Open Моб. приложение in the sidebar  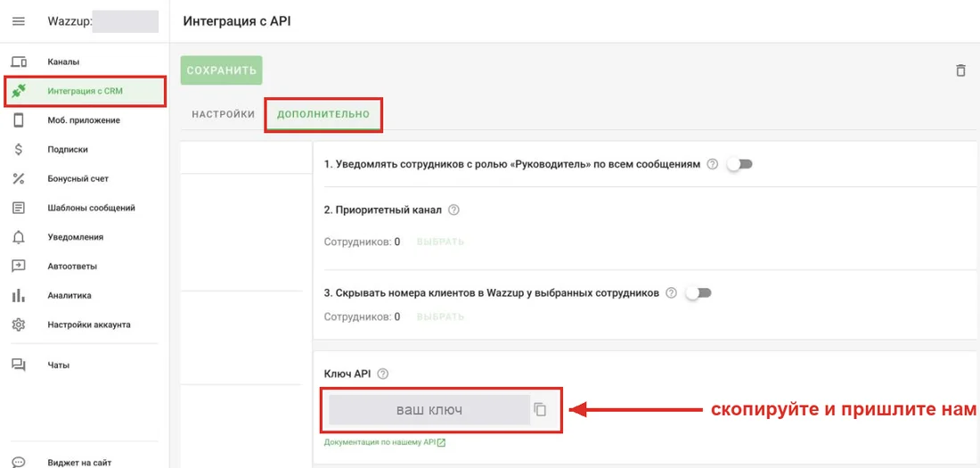(x=84, y=120)
